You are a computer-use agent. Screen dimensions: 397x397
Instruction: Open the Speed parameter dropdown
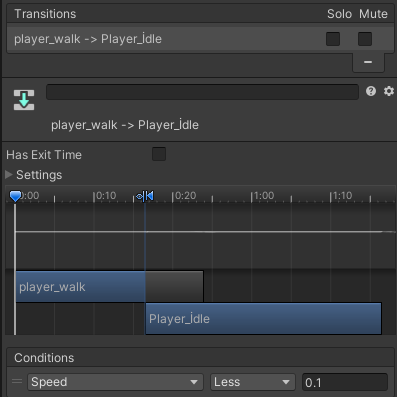click(x=115, y=382)
